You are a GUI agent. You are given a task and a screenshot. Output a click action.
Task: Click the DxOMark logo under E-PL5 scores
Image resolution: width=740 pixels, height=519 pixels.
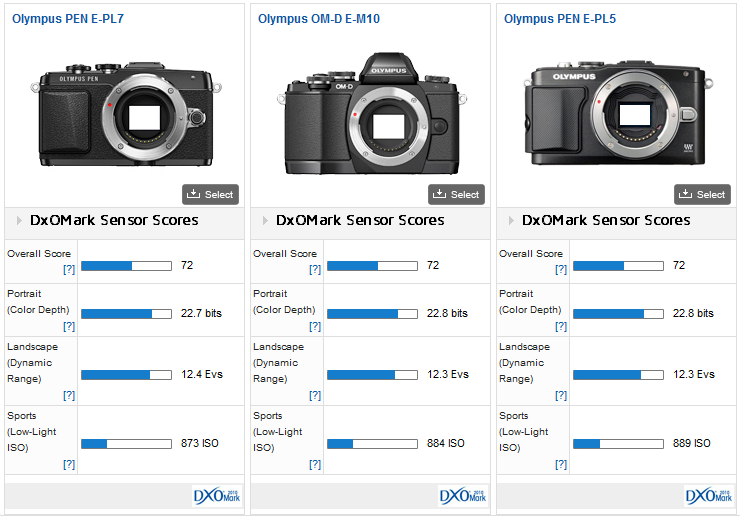tap(708, 496)
